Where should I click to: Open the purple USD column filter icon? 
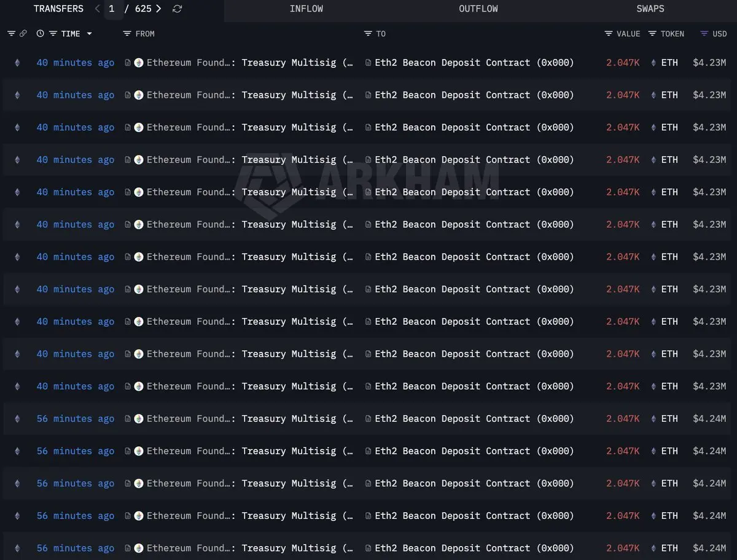[704, 34]
